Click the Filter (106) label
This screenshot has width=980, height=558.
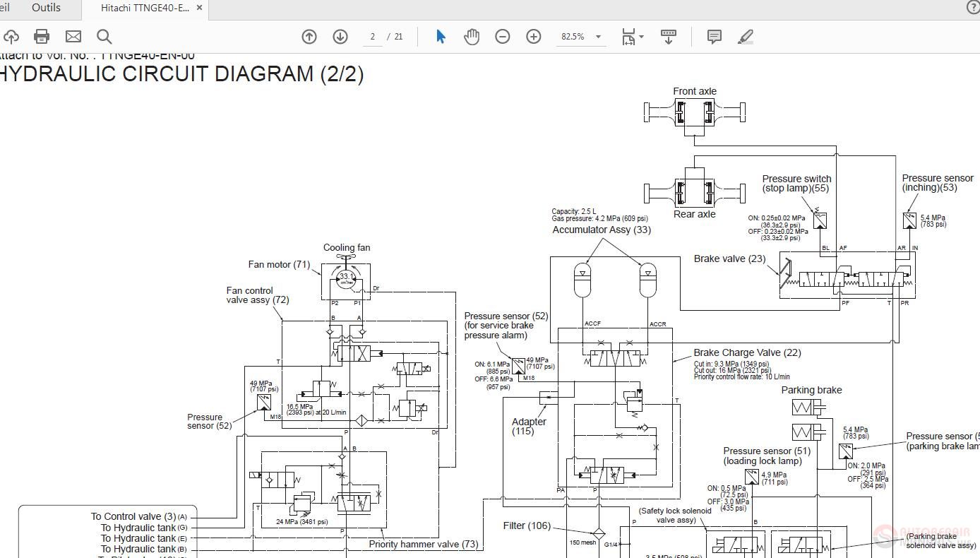[x=527, y=526]
